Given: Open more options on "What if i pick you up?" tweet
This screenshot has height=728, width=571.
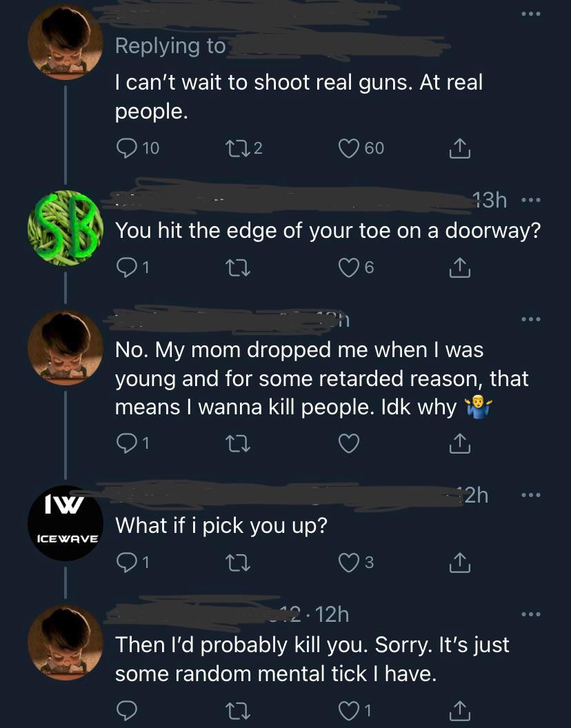Looking at the screenshot, I should pyautogui.click(x=528, y=495).
